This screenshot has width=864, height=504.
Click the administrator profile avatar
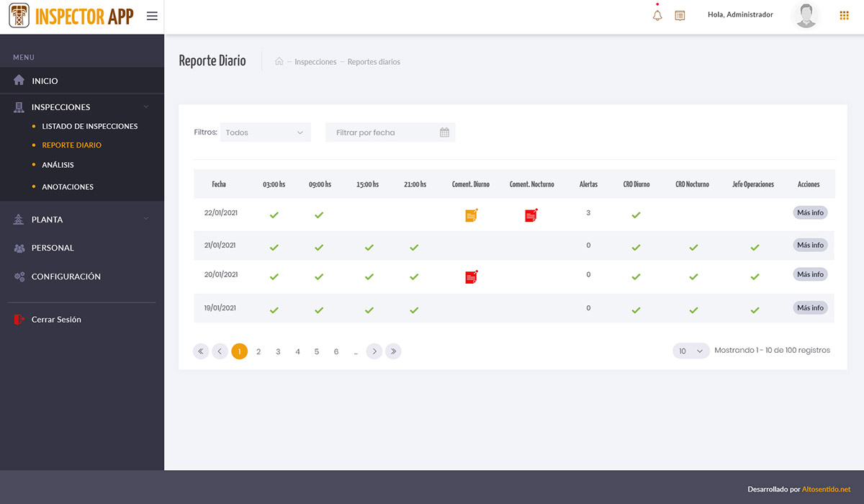coord(806,15)
